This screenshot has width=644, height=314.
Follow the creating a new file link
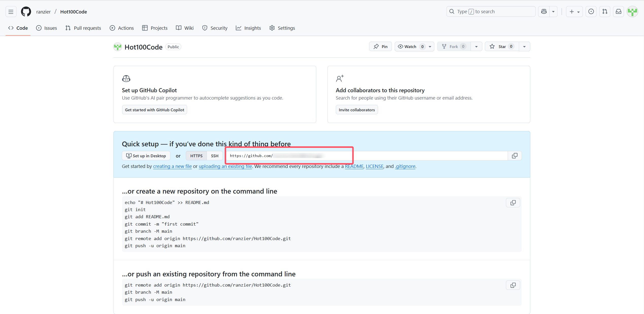click(172, 166)
